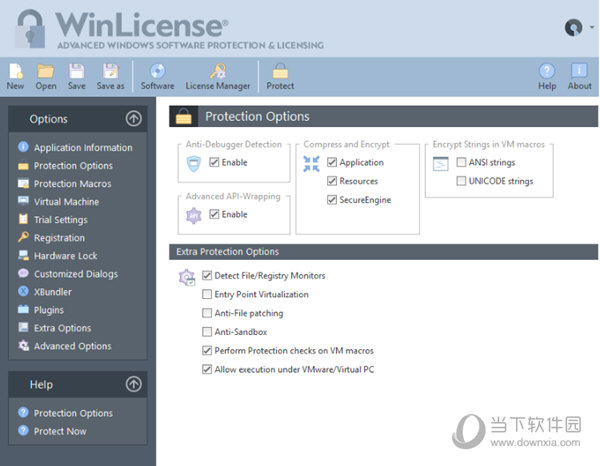600x466 pixels.
Task: Click the New project toolbar icon
Action: (x=15, y=72)
